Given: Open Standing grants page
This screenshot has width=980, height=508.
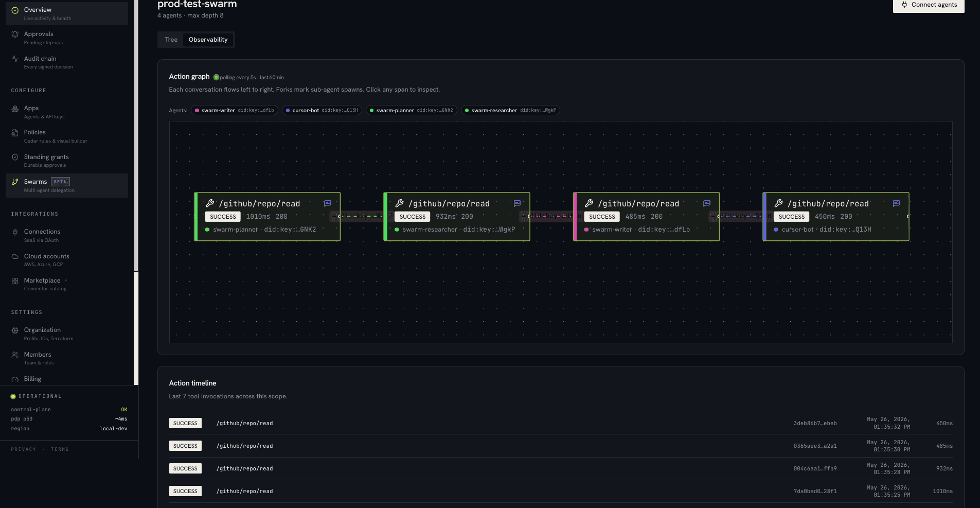Looking at the screenshot, I should click(67, 161).
